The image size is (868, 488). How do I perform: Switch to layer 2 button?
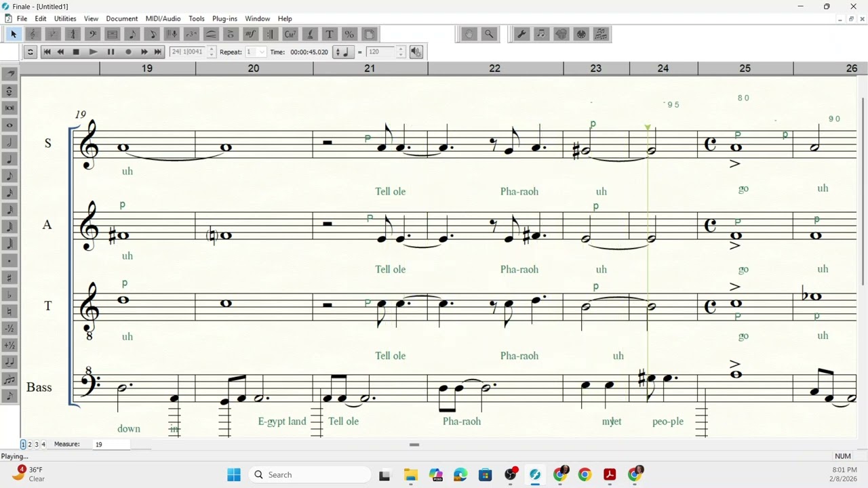click(x=30, y=445)
